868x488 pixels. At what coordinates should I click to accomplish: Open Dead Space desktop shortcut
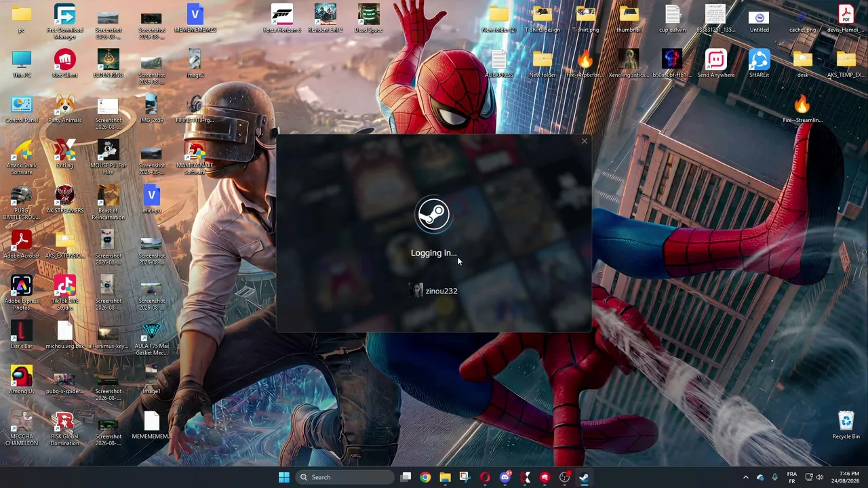pyautogui.click(x=368, y=18)
